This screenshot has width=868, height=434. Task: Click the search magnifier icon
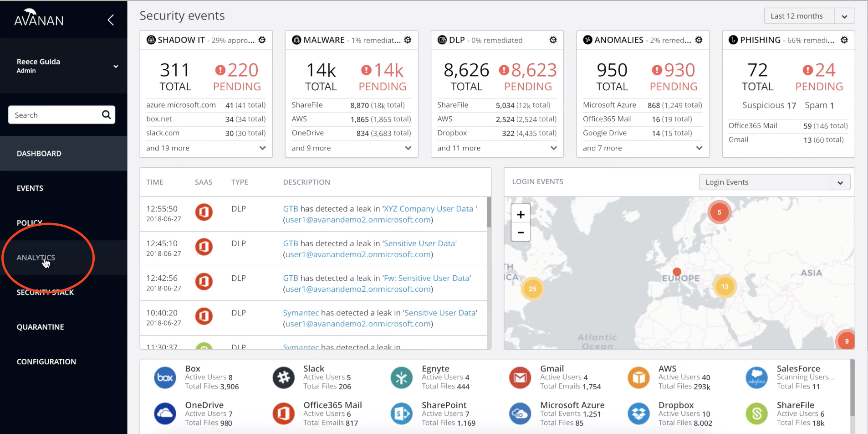pyautogui.click(x=106, y=114)
